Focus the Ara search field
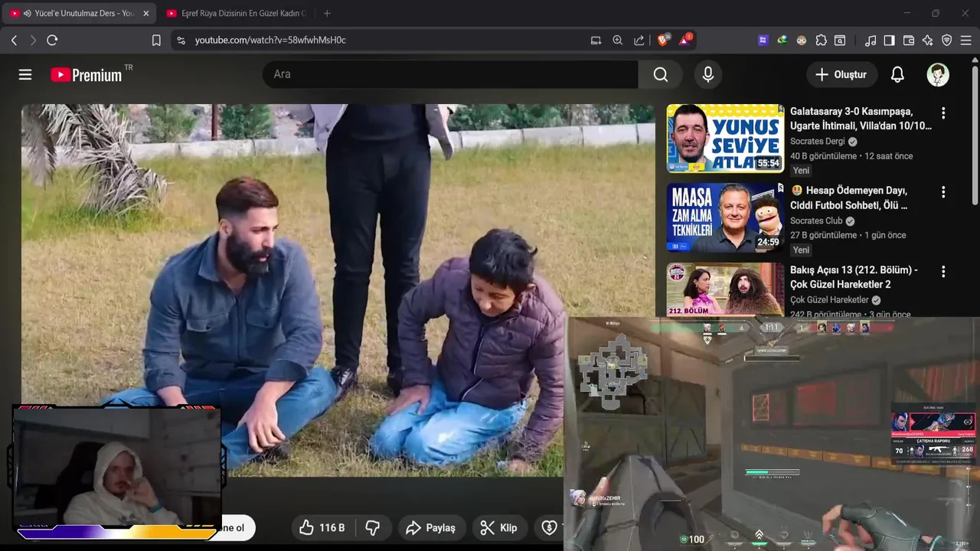Viewport: 980px width, 551px height. tap(450, 74)
